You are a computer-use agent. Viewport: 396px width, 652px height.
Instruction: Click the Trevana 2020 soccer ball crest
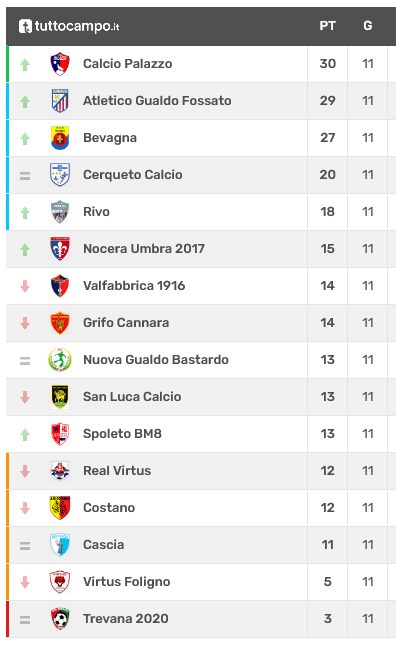click(60, 619)
